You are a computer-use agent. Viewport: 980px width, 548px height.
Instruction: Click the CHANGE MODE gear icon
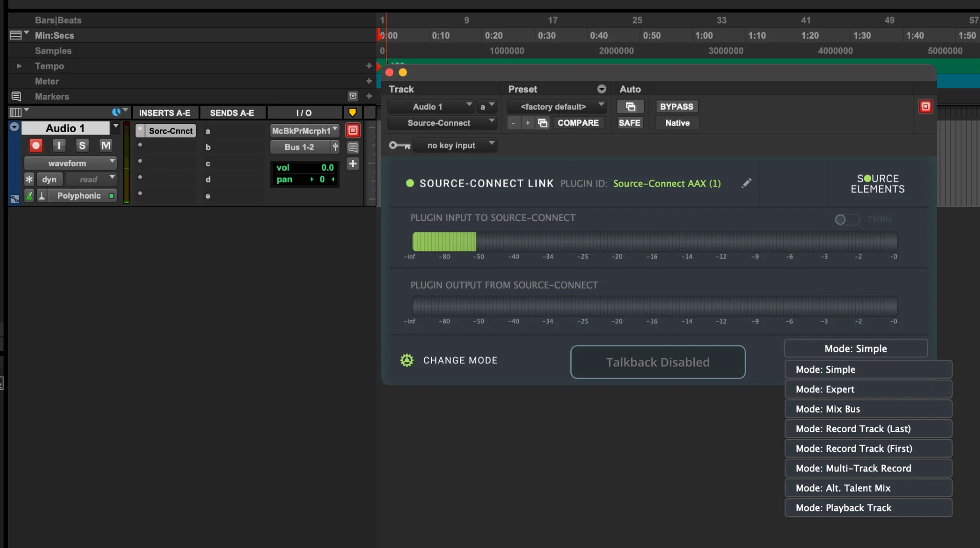tap(407, 360)
